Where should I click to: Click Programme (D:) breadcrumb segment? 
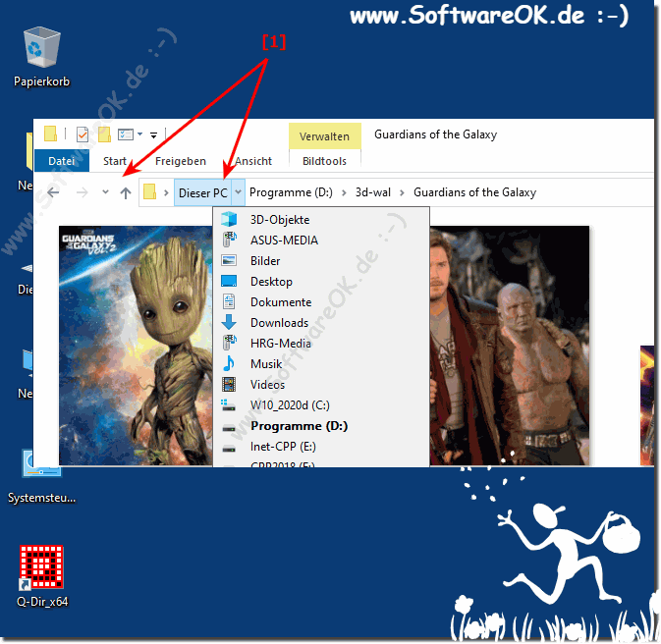click(291, 192)
